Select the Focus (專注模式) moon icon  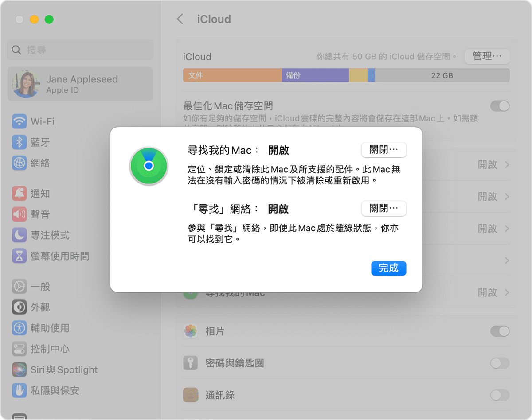[19, 235]
